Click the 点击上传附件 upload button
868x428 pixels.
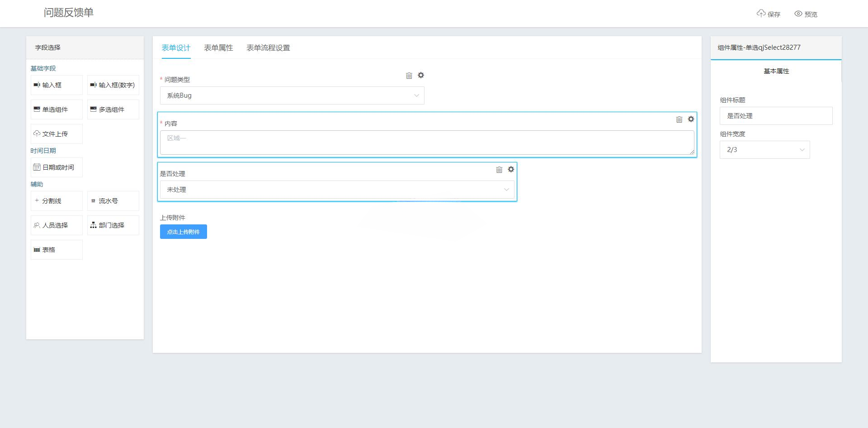coord(183,232)
